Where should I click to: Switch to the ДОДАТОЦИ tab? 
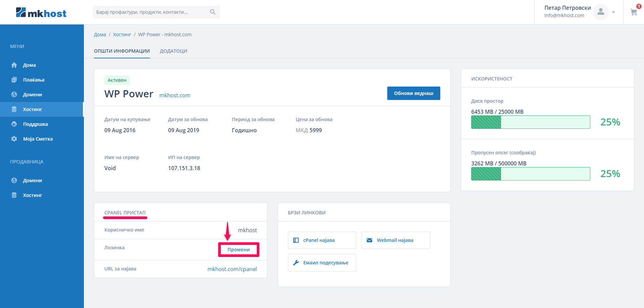click(x=173, y=51)
